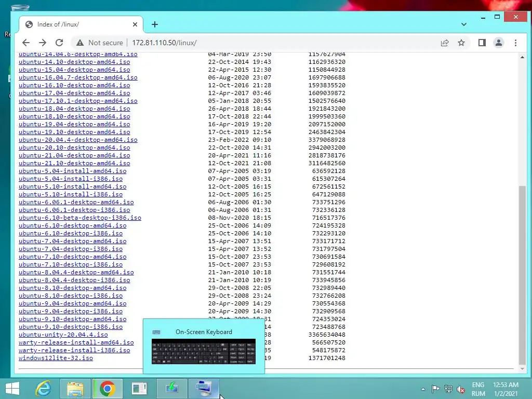Screen dimensions: 532x399
Task: Open Chrome's three-dot menu
Action: (x=515, y=43)
